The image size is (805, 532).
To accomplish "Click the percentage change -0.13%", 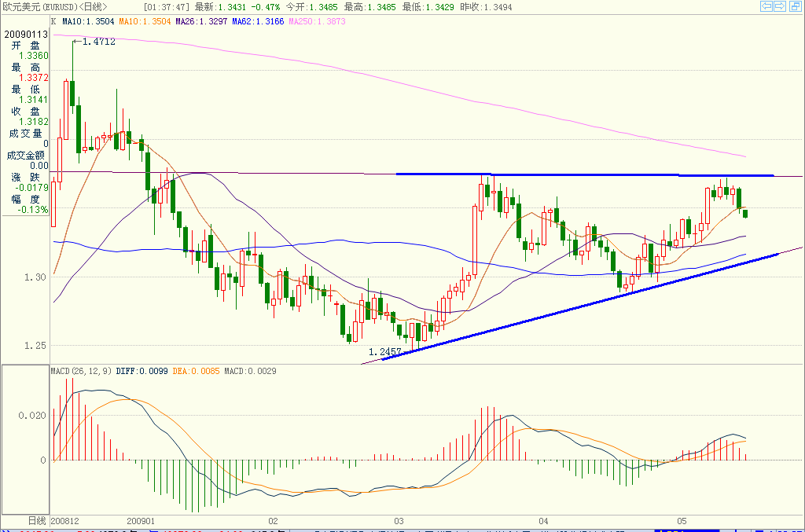I will [x=33, y=210].
